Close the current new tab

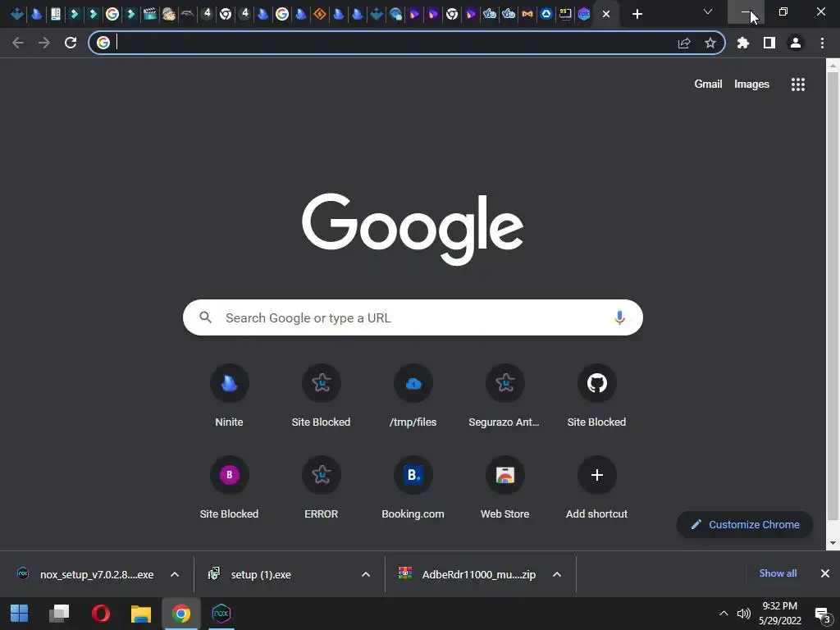[606, 14]
